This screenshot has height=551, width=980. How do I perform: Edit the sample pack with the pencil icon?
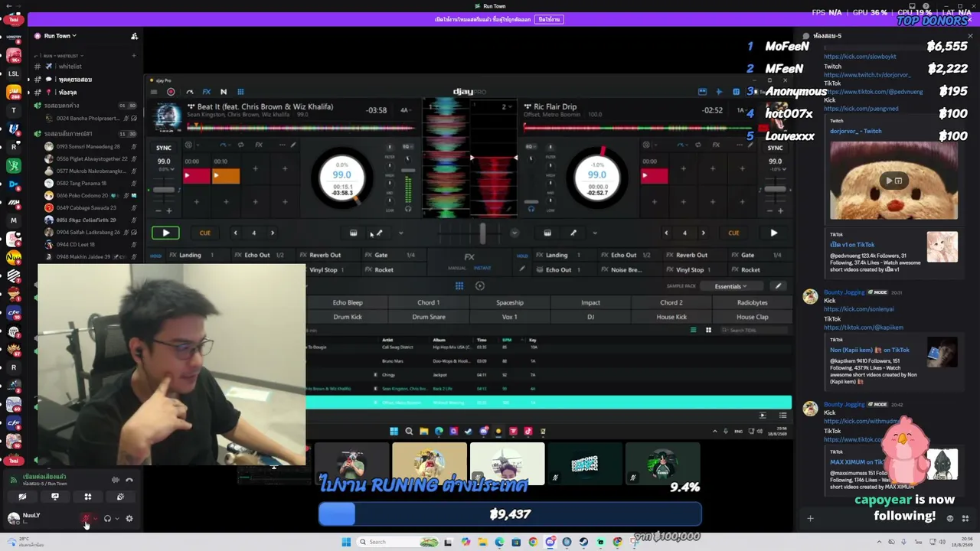pyautogui.click(x=778, y=286)
